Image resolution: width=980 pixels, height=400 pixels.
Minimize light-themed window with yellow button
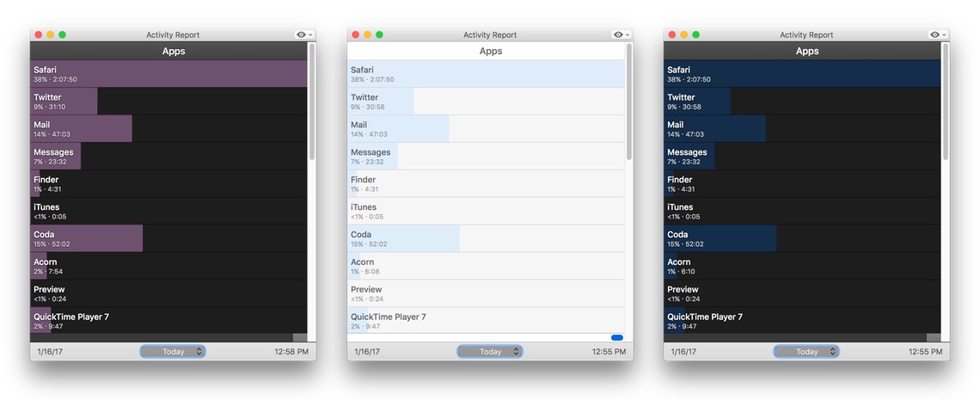pyautogui.click(x=368, y=35)
